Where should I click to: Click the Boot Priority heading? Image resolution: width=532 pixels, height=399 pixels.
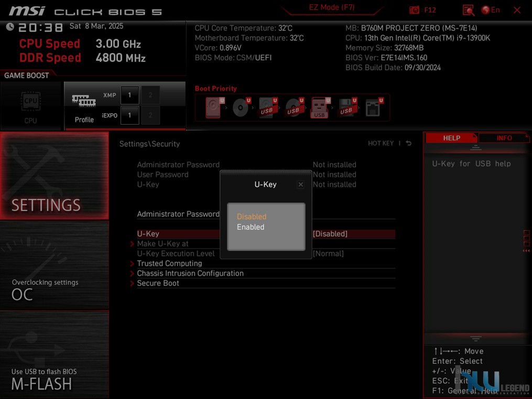(x=216, y=89)
